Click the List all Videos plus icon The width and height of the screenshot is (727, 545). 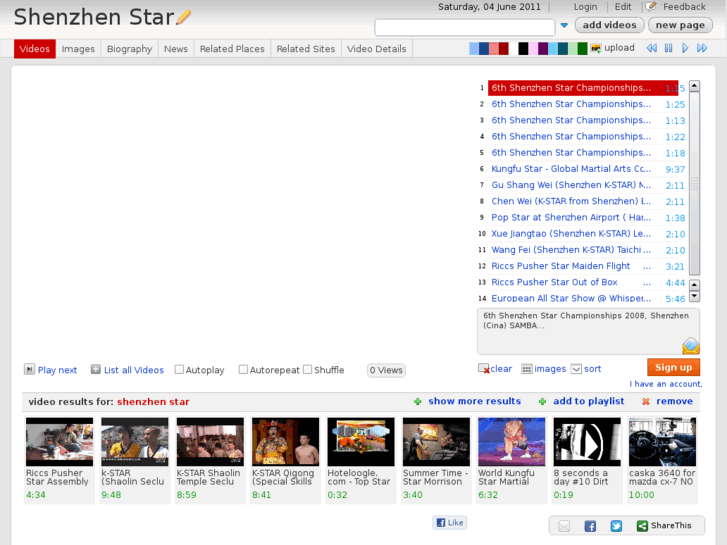point(96,369)
